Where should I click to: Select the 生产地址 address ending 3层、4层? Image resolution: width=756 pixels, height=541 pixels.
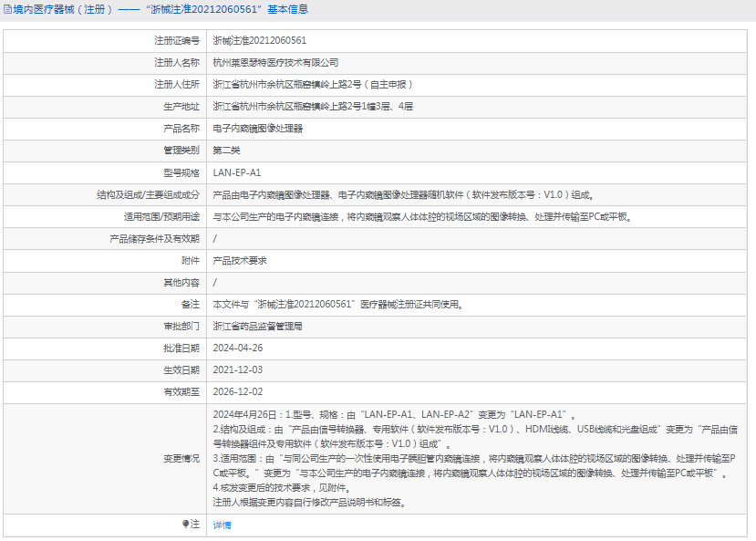click(x=313, y=107)
